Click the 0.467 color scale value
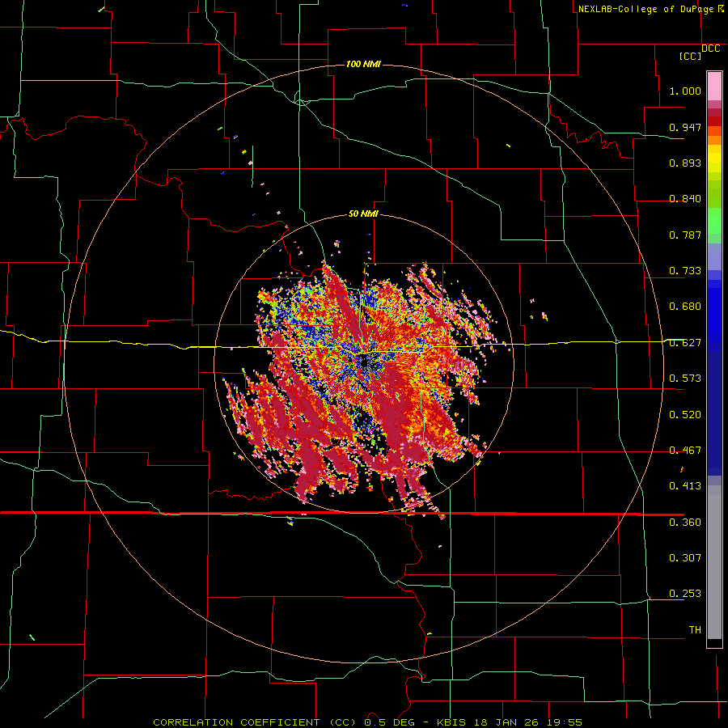The image size is (728, 728). 685,451
